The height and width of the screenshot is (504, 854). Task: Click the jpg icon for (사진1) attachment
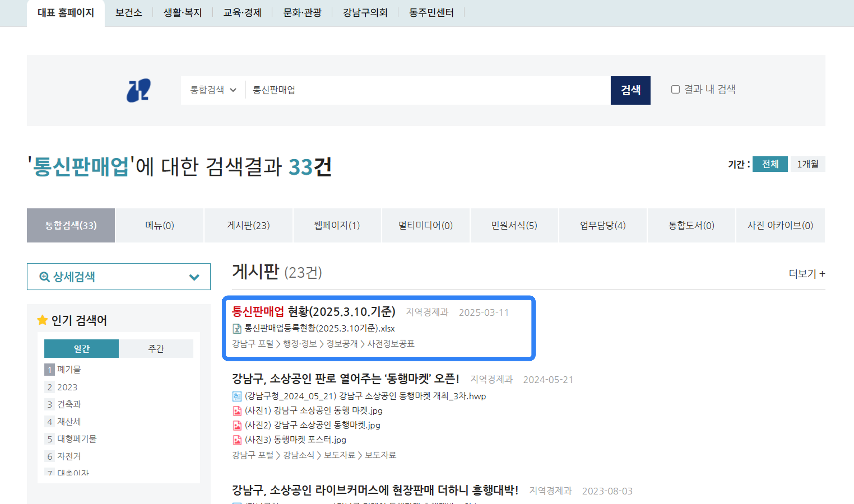click(237, 411)
